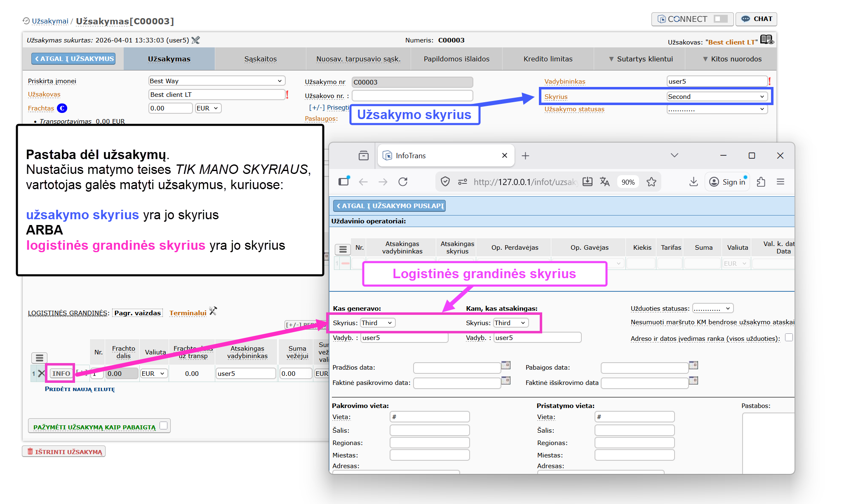Open a new tab in the browser popup
Viewport: 844px width, 504px height.
525,156
